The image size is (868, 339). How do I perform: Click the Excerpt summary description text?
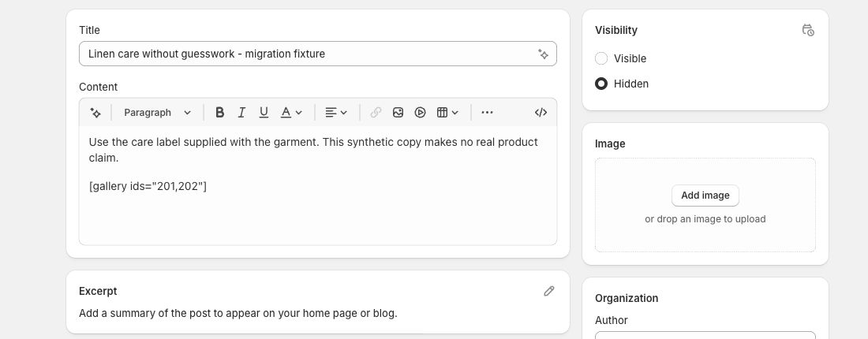(x=238, y=313)
